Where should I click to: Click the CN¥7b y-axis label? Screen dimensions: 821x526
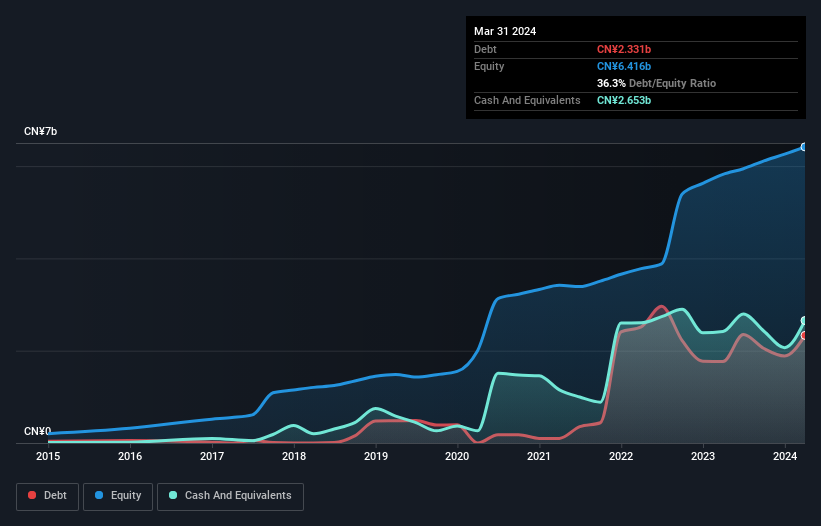(40, 131)
